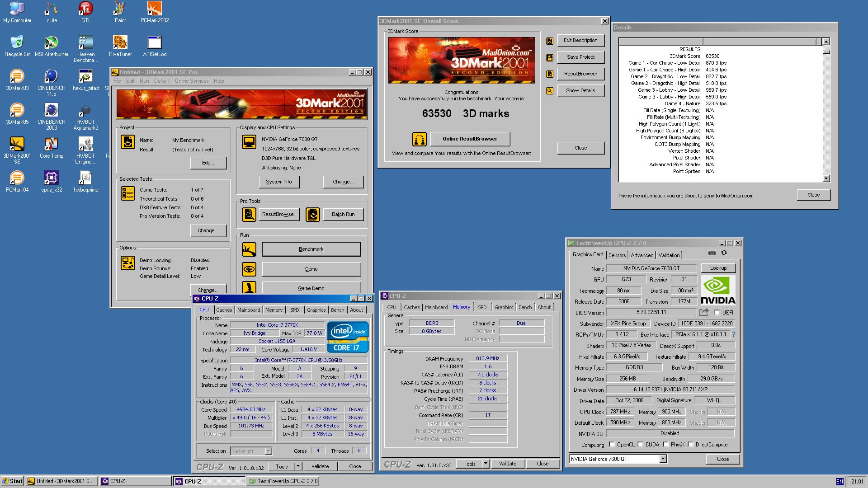Click the Details list scroll down arrow
The height and width of the screenshot is (488, 868).
(x=826, y=178)
